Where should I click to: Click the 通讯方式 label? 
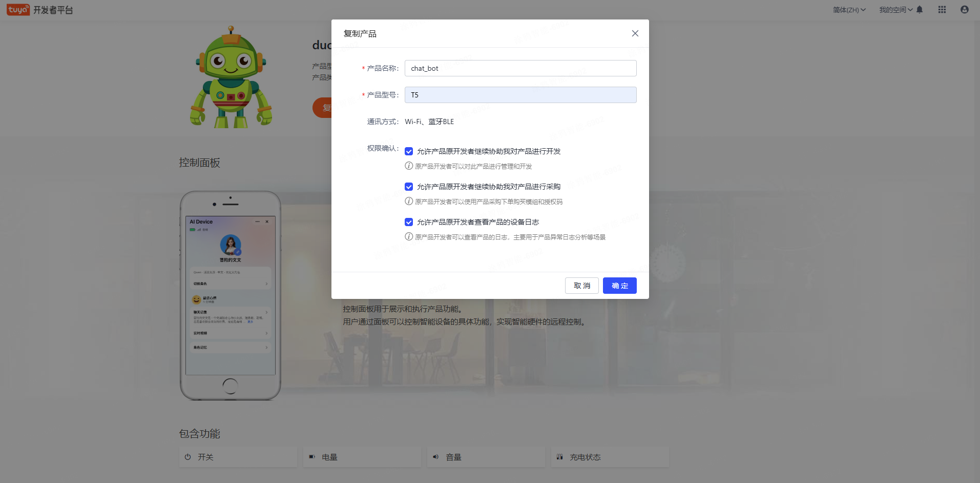pyautogui.click(x=383, y=122)
